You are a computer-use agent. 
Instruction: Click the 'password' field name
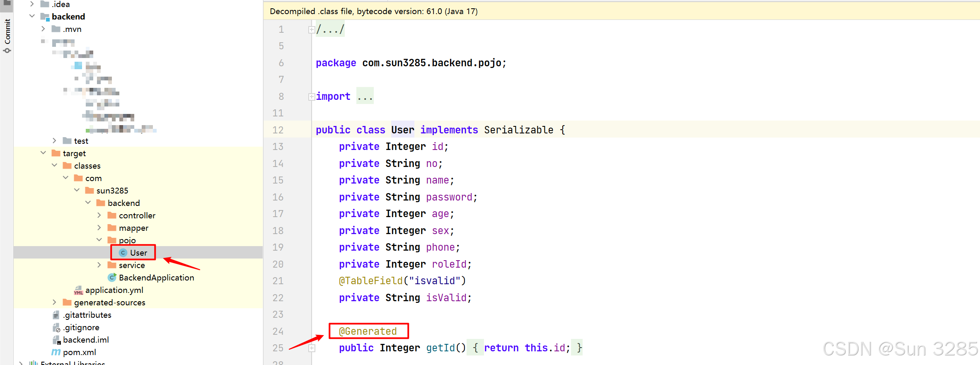tap(449, 197)
